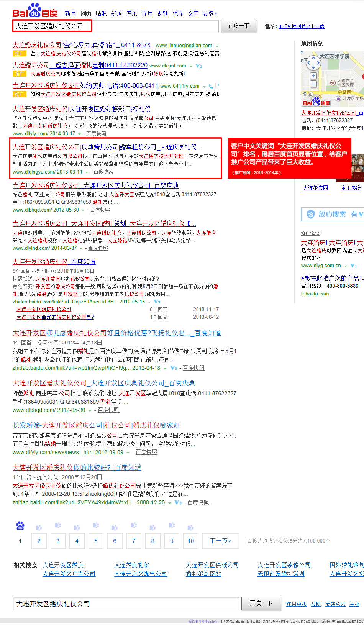Switch to the 贴吧 search tab
The height and width of the screenshot is (625, 364).
click(x=101, y=13)
